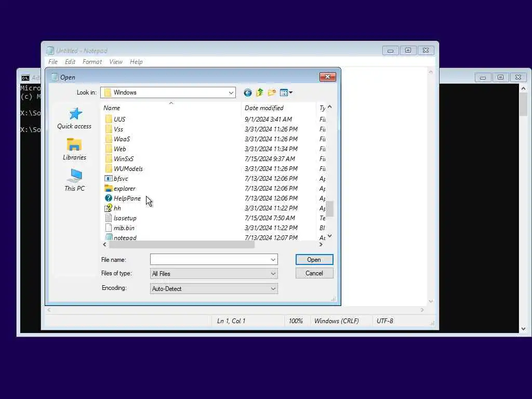Select the Vss folder icon
532x399 pixels.
pos(108,129)
